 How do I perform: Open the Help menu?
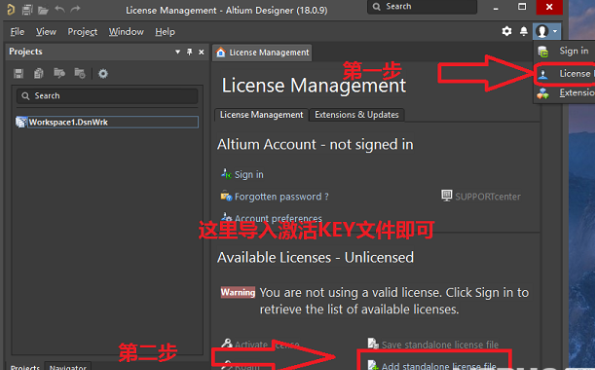[165, 32]
